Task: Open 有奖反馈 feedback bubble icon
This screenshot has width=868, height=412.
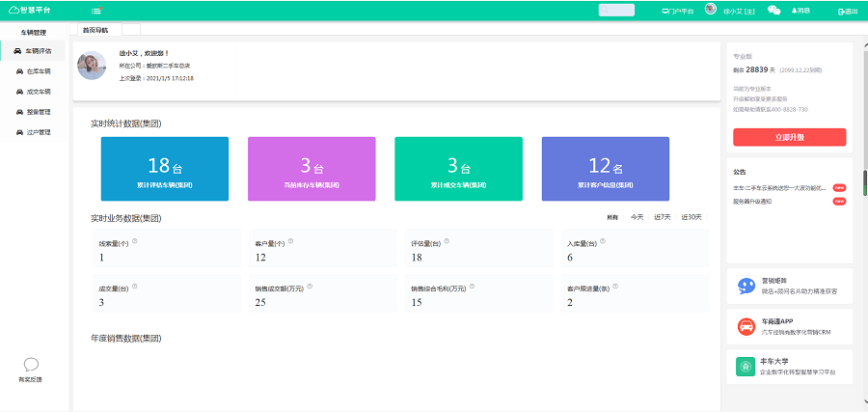Action: (31, 365)
